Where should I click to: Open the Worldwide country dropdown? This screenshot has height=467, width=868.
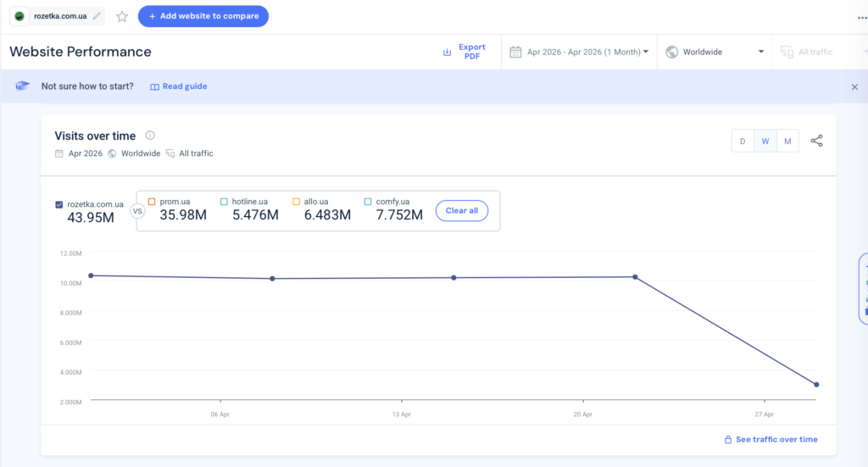click(715, 52)
